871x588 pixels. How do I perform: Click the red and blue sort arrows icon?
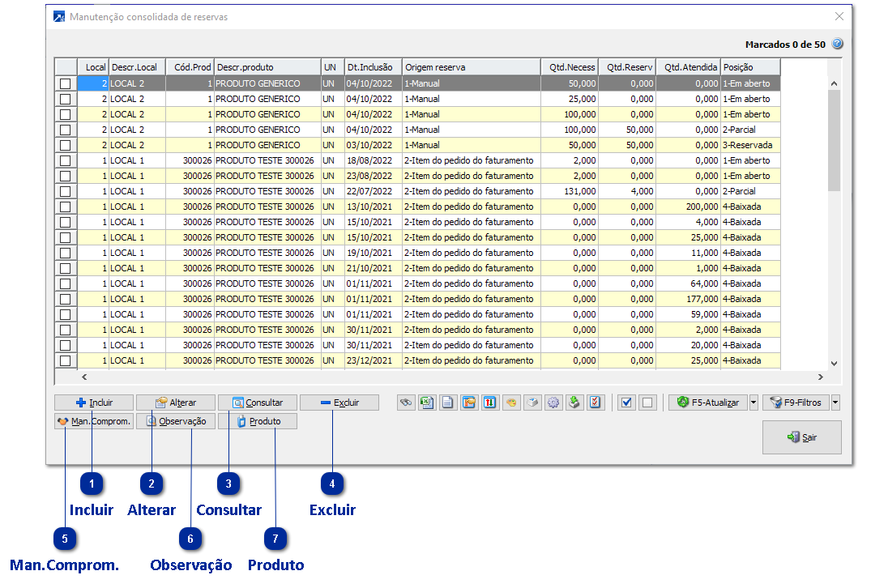pos(489,403)
